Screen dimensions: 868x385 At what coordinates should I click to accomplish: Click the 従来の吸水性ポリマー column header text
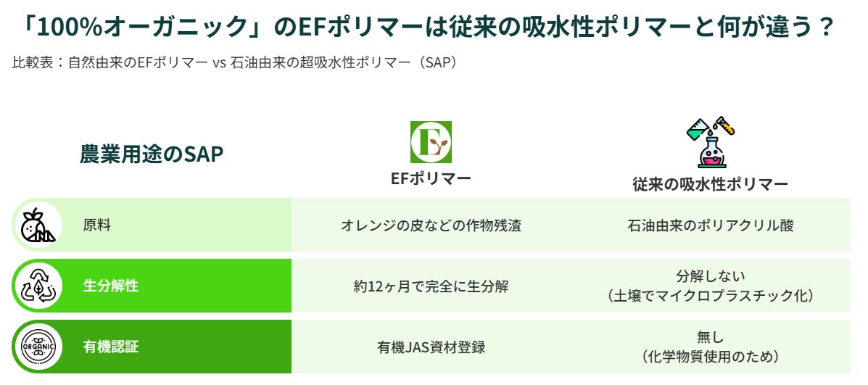(x=710, y=184)
